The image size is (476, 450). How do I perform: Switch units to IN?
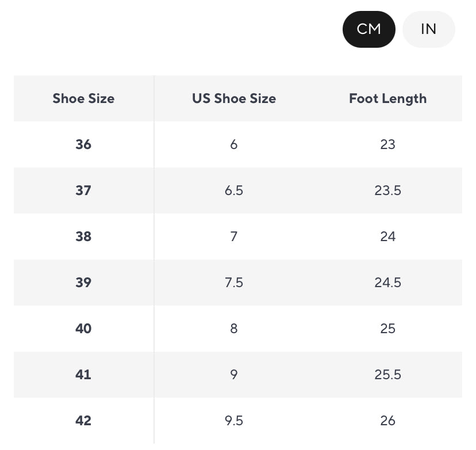click(x=429, y=29)
